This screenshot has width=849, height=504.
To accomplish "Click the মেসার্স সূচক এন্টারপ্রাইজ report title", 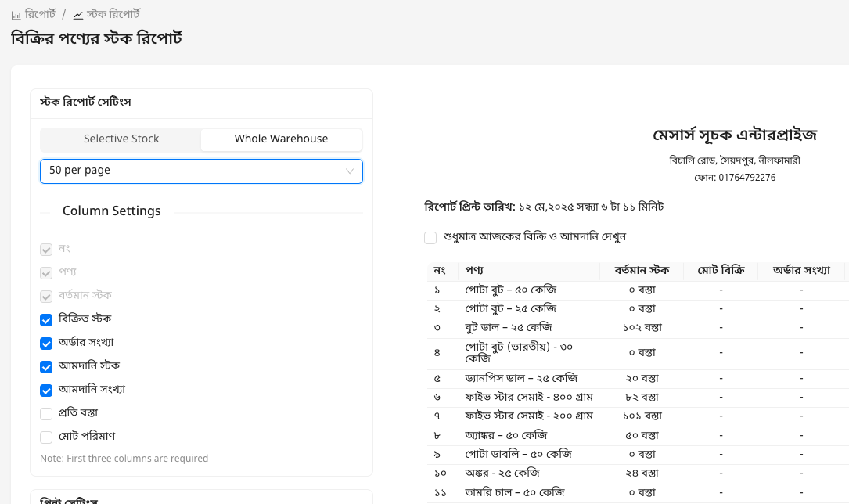I will pos(734,135).
